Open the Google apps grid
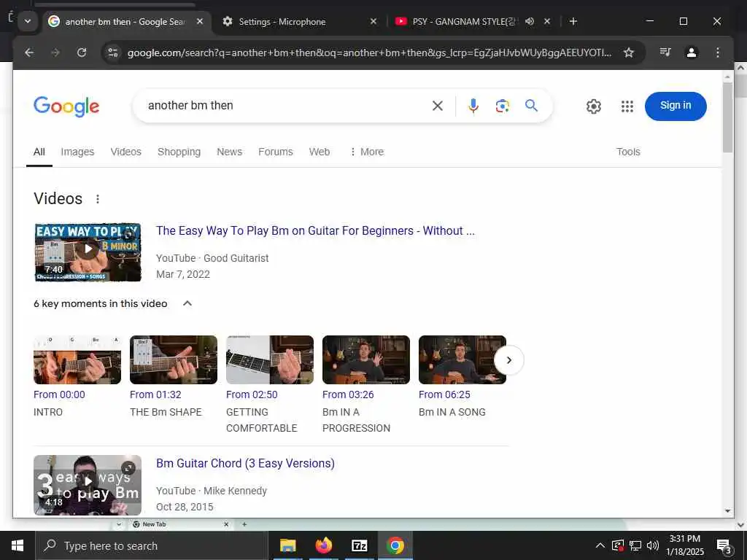747x560 pixels. click(627, 106)
